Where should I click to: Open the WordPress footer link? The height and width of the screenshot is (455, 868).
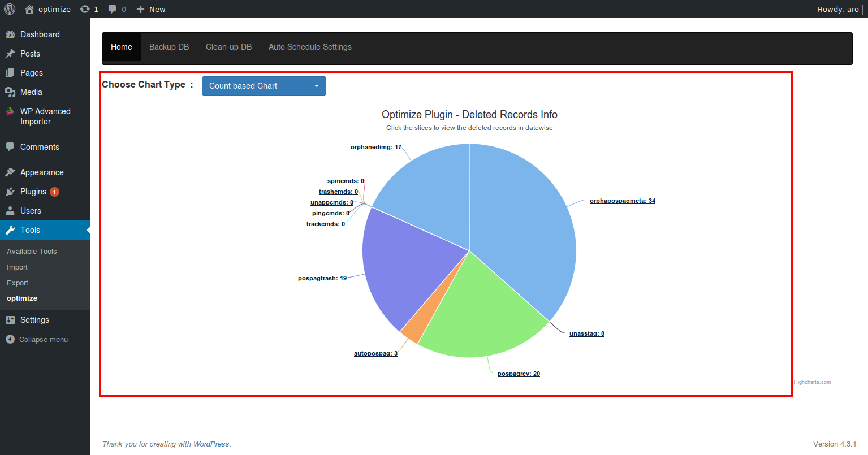(211, 444)
